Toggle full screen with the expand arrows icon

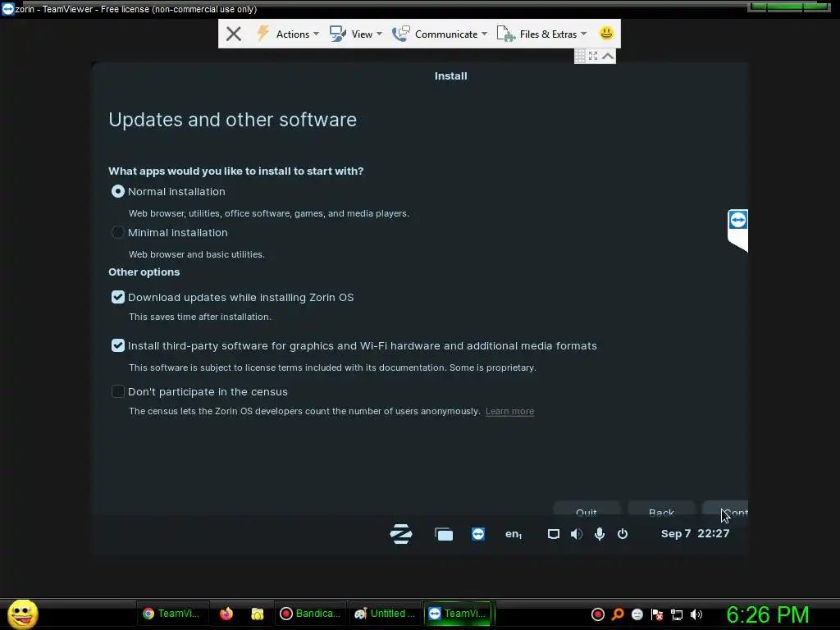pos(593,56)
